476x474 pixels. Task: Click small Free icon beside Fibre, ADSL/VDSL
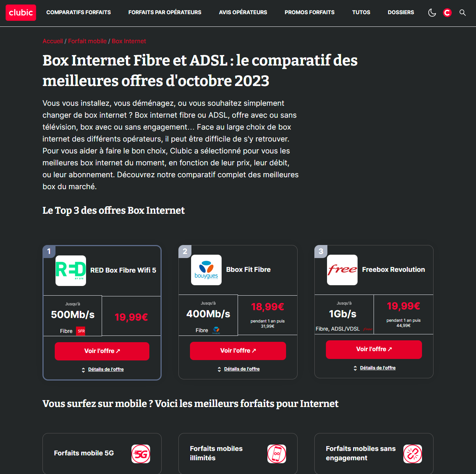coord(368,329)
